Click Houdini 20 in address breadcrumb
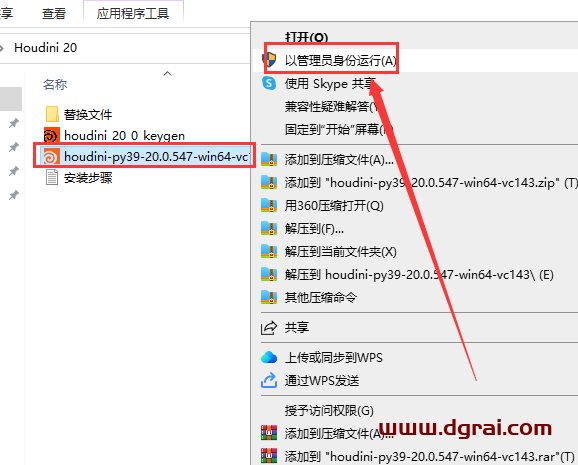The image size is (578, 465). 46,48
